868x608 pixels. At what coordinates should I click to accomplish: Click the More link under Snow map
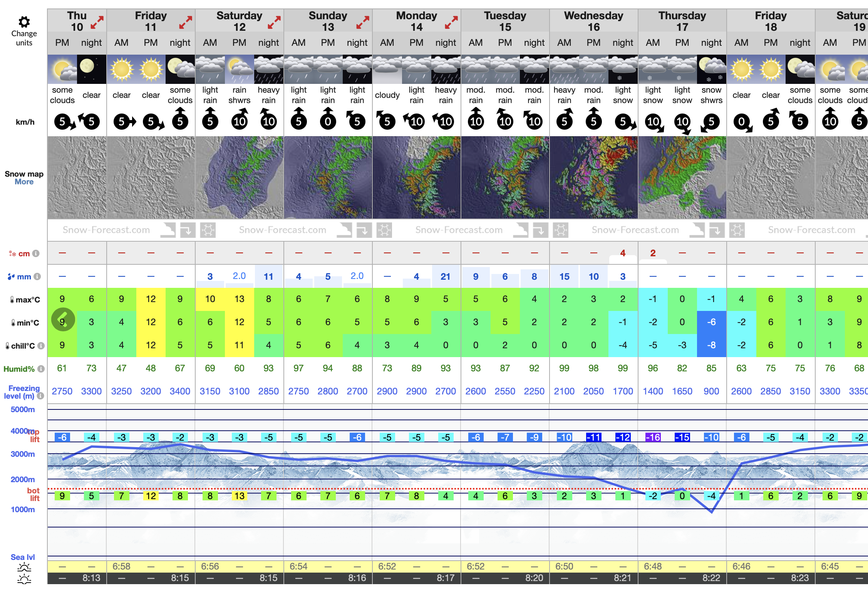point(24,182)
